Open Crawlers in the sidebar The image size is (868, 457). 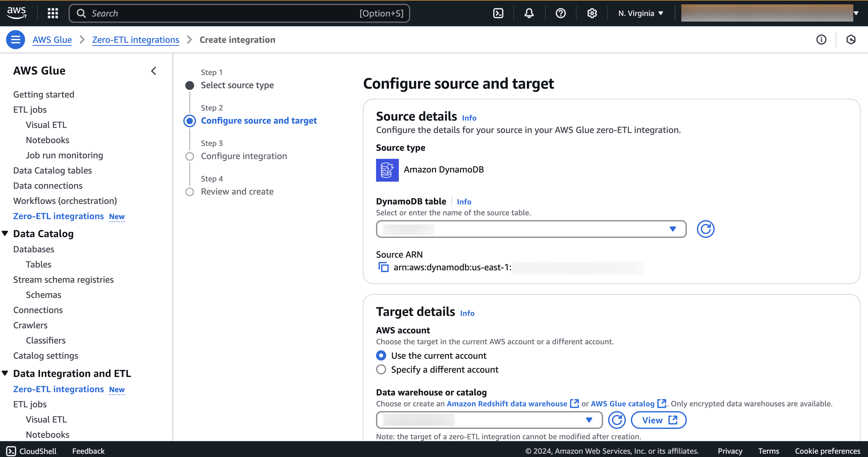pyautogui.click(x=30, y=325)
